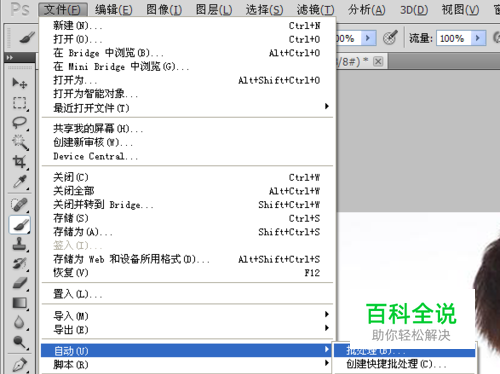Choose 关闭(C) menu item
The image size is (500, 374).
tap(187, 177)
